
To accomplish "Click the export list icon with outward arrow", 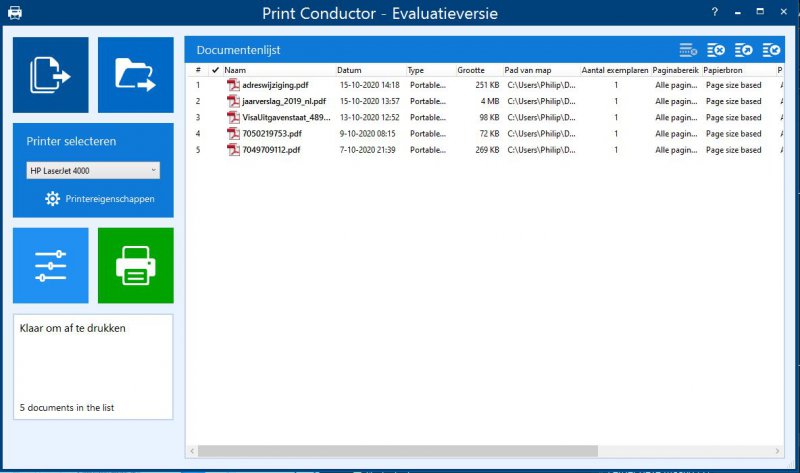I will pos(743,50).
